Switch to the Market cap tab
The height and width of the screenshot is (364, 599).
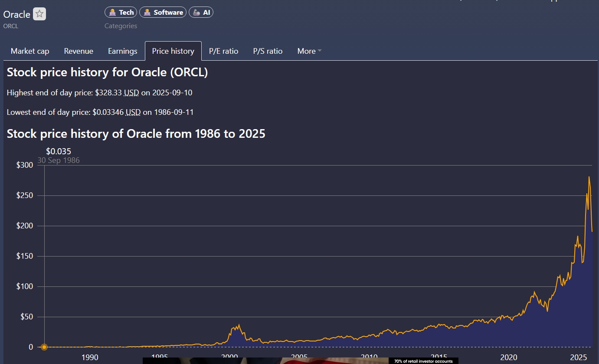30,51
